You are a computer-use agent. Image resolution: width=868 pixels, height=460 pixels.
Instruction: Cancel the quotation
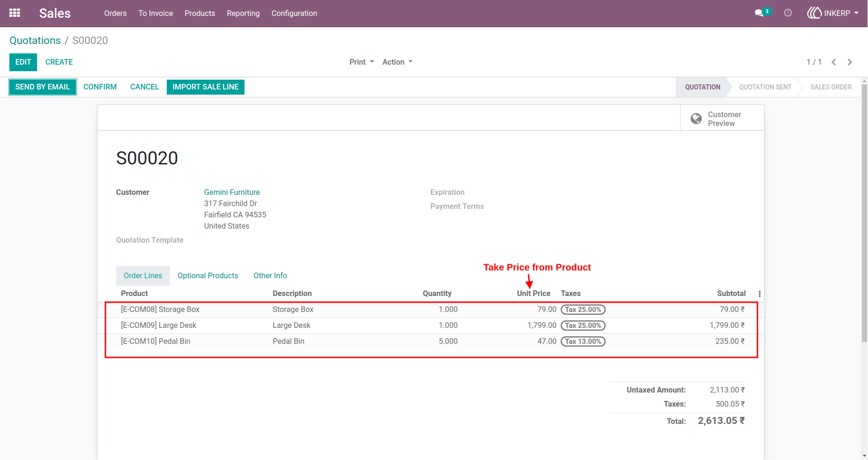(x=144, y=87)
